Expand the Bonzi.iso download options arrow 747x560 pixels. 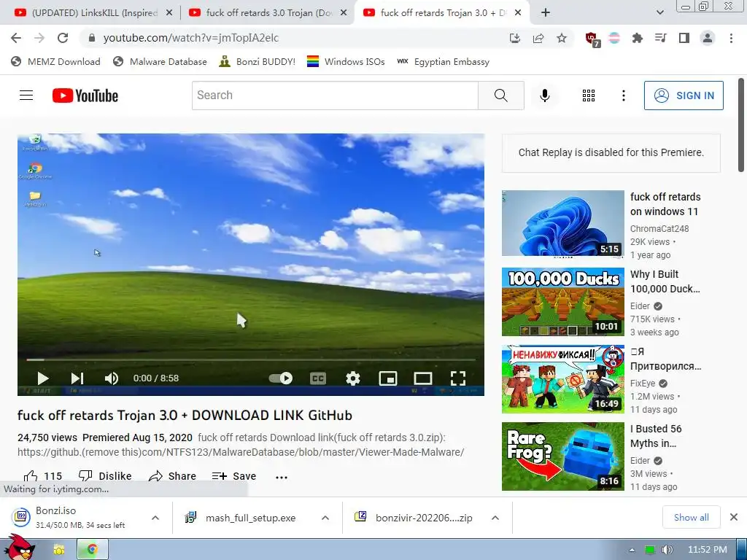155,518
